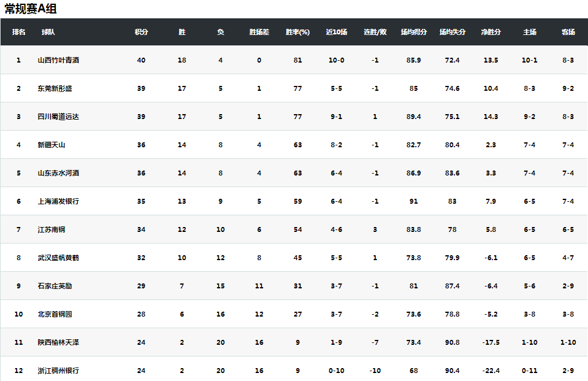Click the 积分 column header

(x=141, y=32)
